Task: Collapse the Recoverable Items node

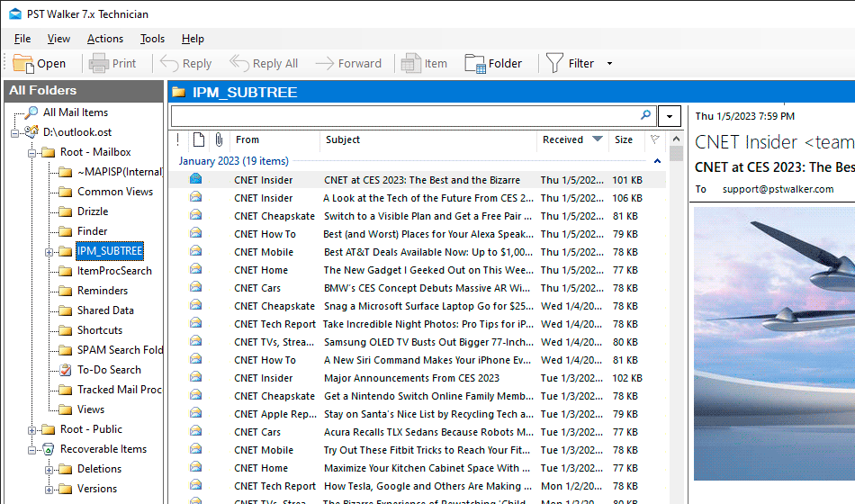Action: tap(32, 450)
